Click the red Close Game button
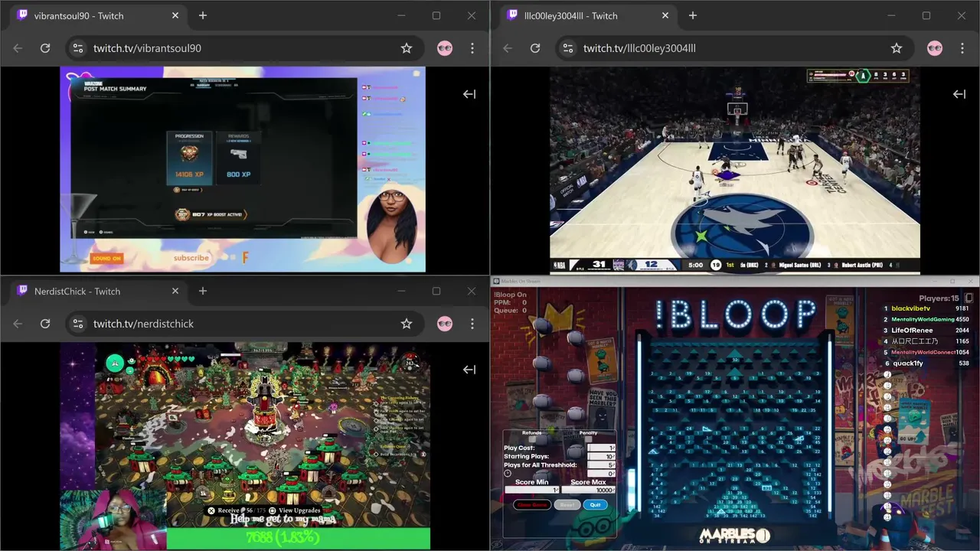Viewport: 980px width, 551px height. [x=532, y=505]
